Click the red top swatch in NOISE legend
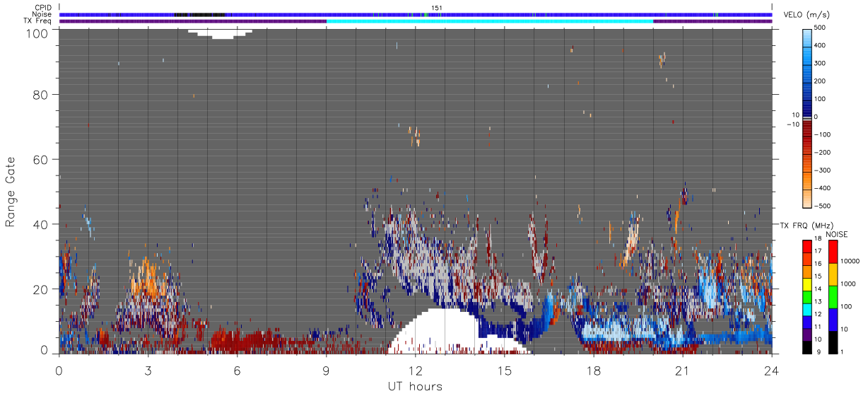 (x=833, y=251)
